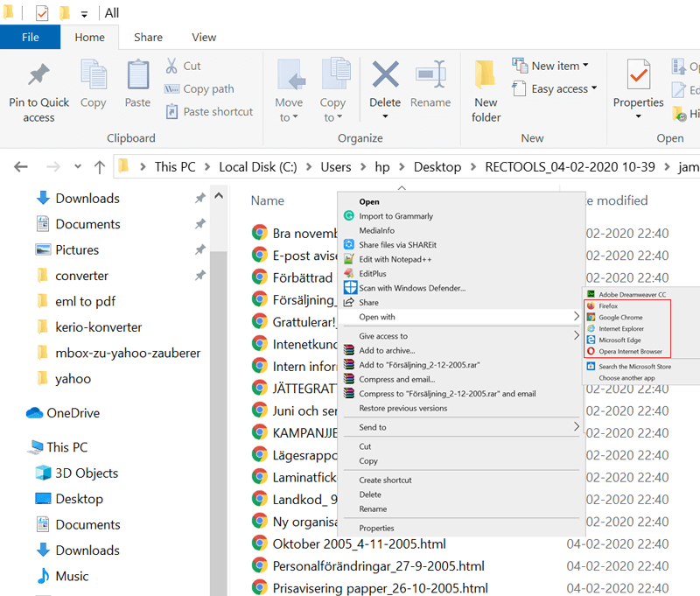
Task: Click Choose another app
Action: pyautogui.click(x=626, y=378)
